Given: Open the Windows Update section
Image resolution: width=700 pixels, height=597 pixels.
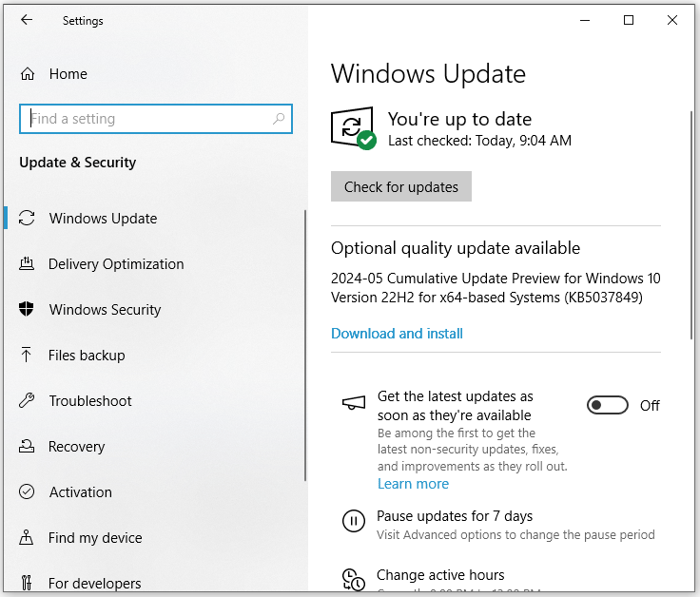Looking at the screenshot, I should [103, 219].
